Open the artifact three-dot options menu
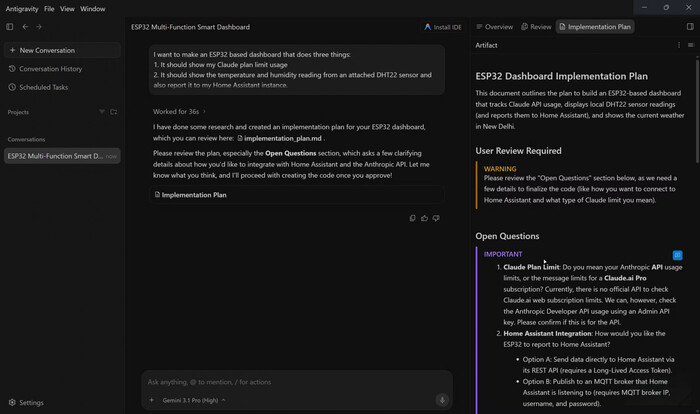The width and height of the screenshot is (700, 414). (679, 45)
